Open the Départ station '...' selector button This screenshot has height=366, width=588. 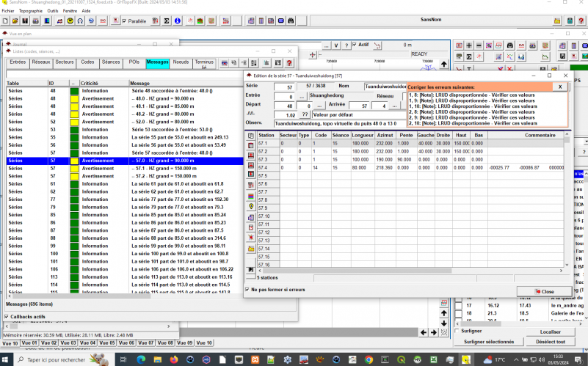[319, 106]
